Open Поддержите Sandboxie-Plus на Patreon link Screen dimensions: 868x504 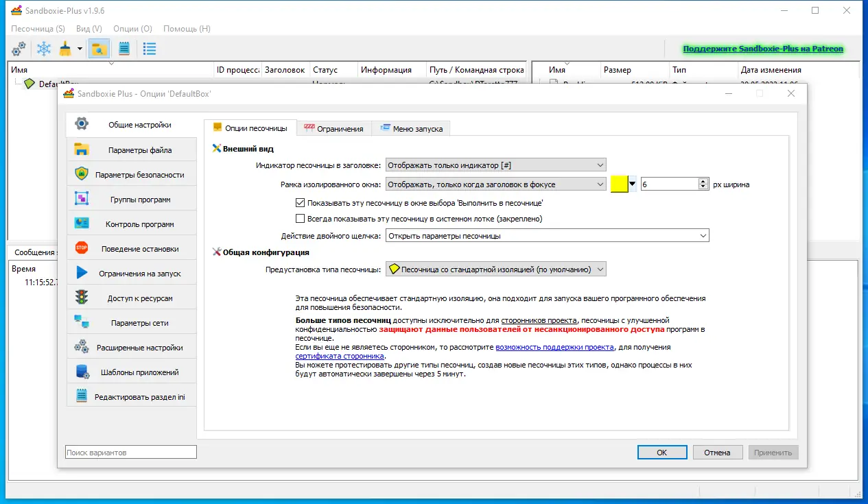click(x=763, y=49)
